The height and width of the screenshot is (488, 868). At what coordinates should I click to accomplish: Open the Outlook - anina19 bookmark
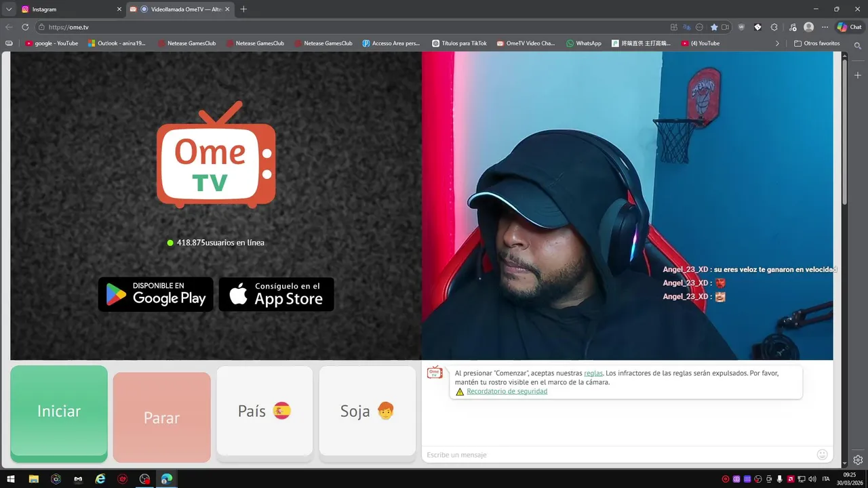117,43
